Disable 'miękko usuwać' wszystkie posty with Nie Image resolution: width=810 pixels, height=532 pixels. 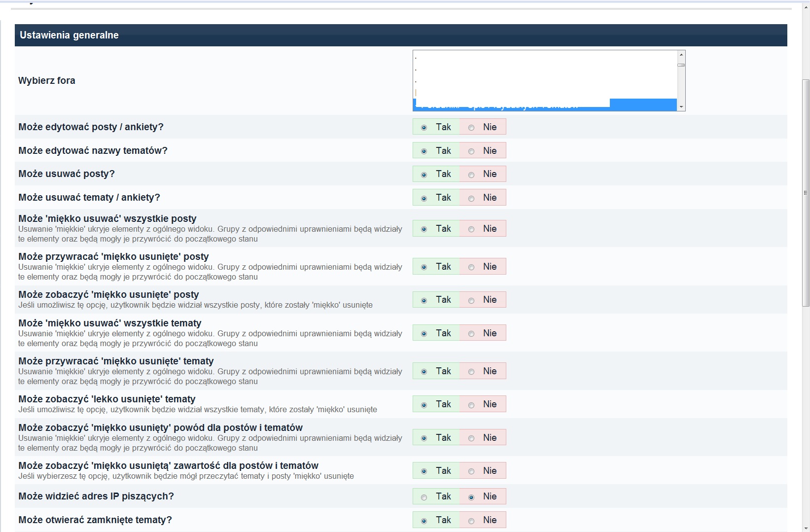[x=471, y=229]
